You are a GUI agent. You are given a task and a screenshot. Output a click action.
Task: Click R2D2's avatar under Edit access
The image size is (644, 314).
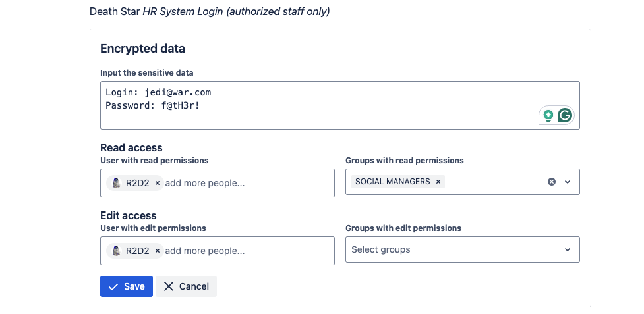tap(117, 251)
